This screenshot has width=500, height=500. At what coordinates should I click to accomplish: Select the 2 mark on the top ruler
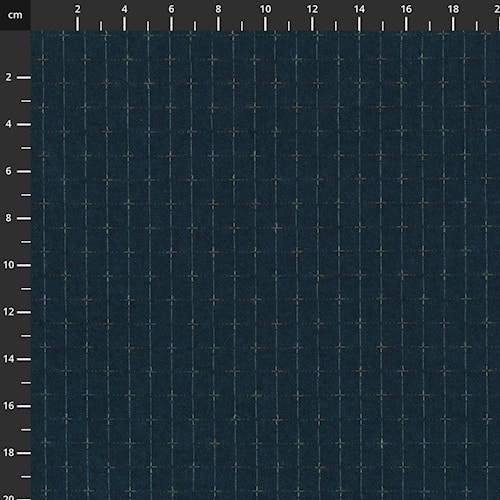coord(77,9)
